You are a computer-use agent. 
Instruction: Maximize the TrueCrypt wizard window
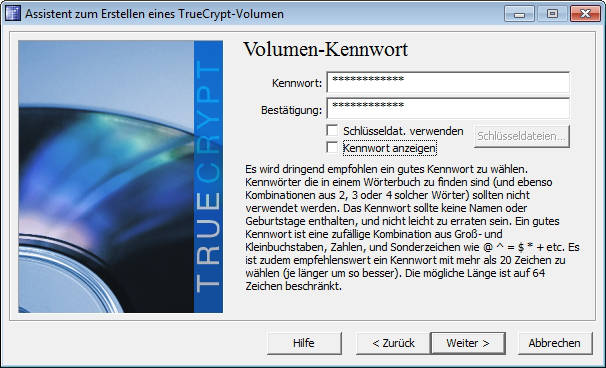(x=552, y=14)
